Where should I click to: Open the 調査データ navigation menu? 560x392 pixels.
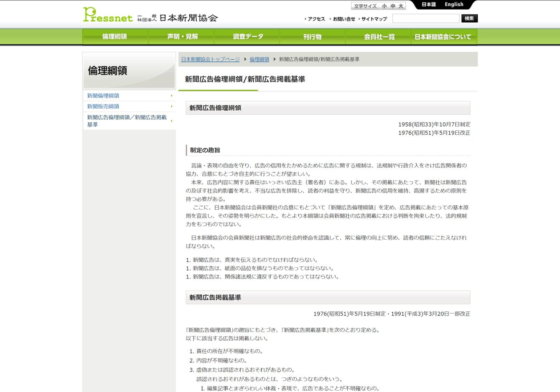click(248, 37)
